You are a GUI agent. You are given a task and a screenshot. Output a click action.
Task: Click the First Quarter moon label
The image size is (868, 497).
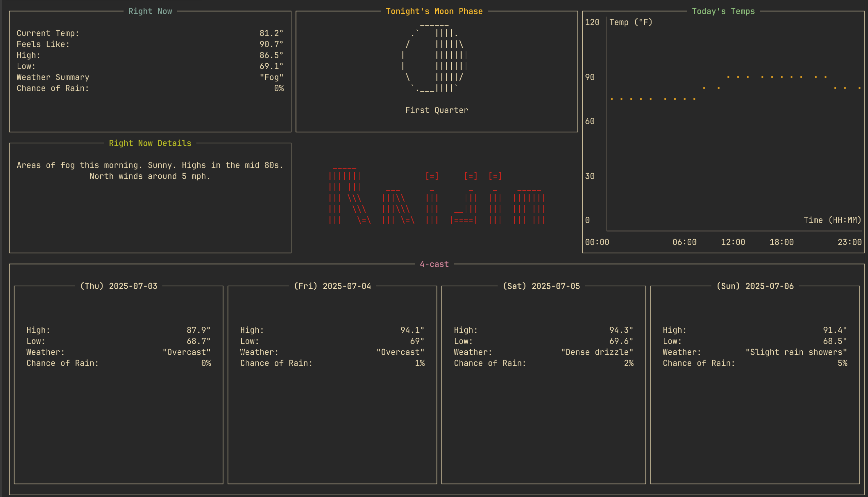(436, 110)
